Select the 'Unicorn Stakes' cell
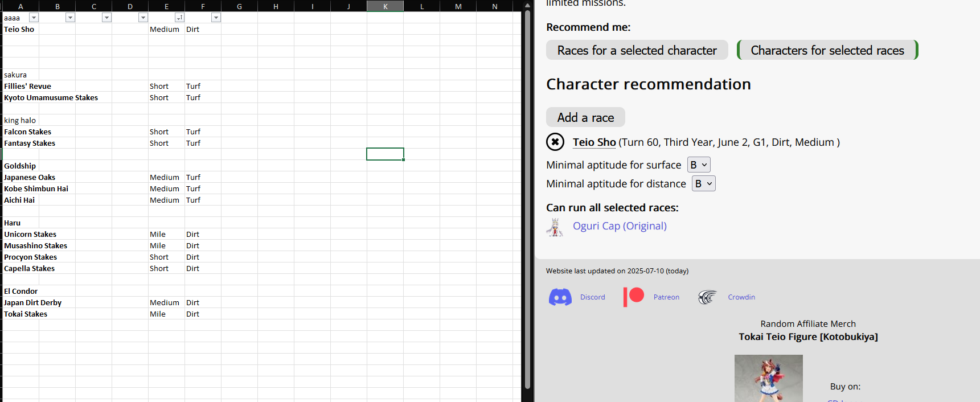Viewport: 980px width, 402px height. tap(21, 234)
